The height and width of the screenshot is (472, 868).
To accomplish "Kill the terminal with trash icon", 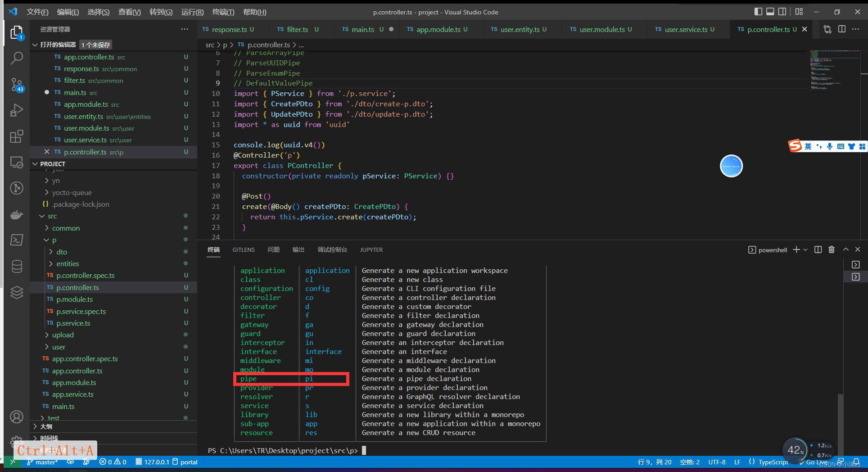I will tap(832, 250).
